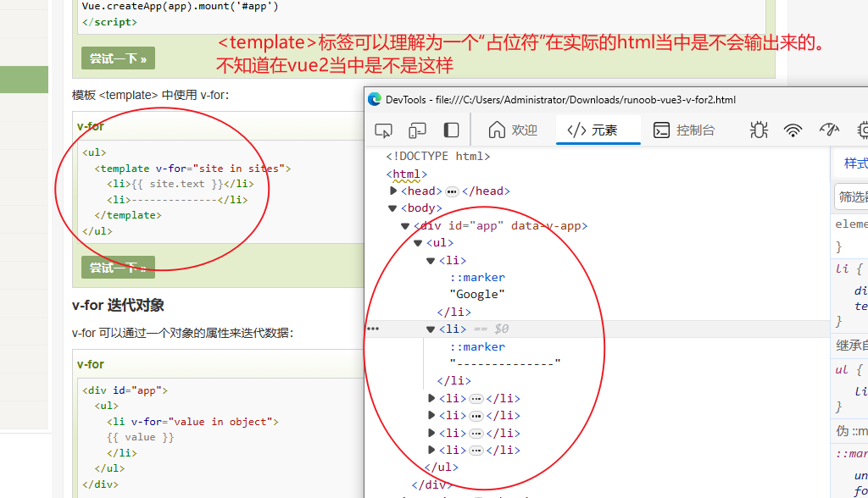Viewport: 868px width, 498px height.
Task: Open the three-dot actions beside selected li
Action: [x=373, y=329]
